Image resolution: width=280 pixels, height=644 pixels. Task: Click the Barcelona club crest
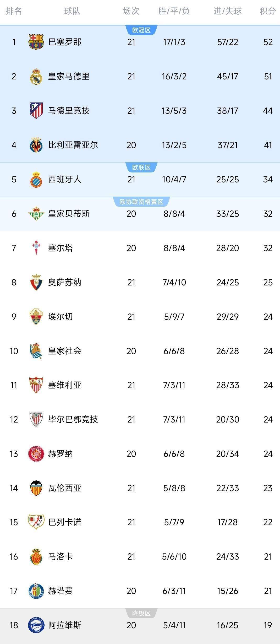coord(36,42)
